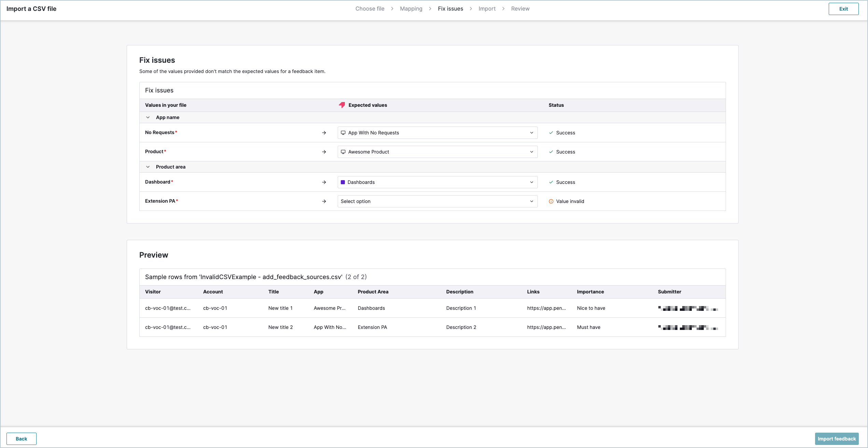Click 'Description 2' cell
This screenshot has height=448, width=868.
pos(461,327)
